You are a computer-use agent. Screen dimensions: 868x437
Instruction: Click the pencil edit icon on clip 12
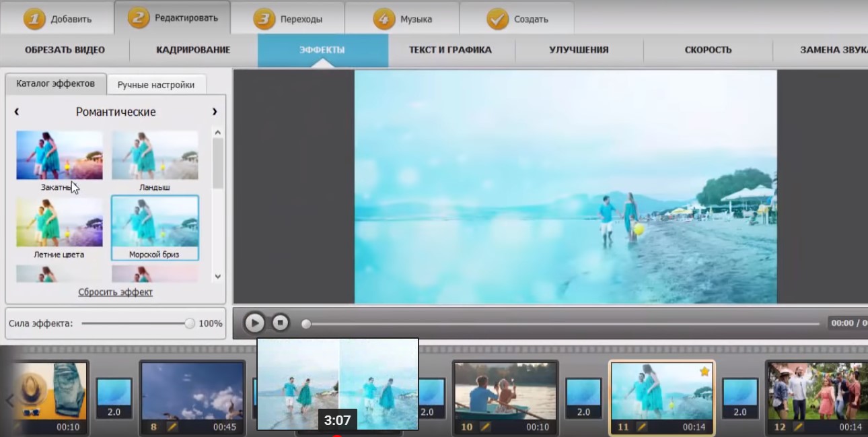tap(797, 427)
